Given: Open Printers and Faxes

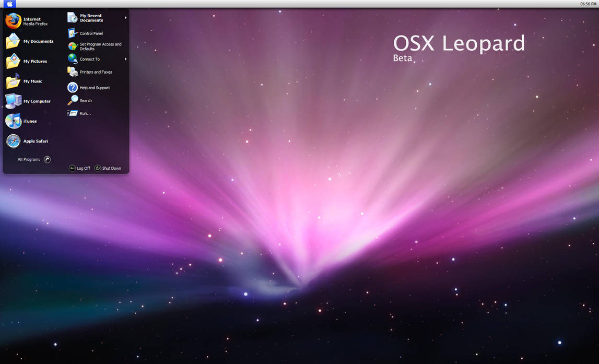Looking at the screenshot, I should (x=96, y=72).
